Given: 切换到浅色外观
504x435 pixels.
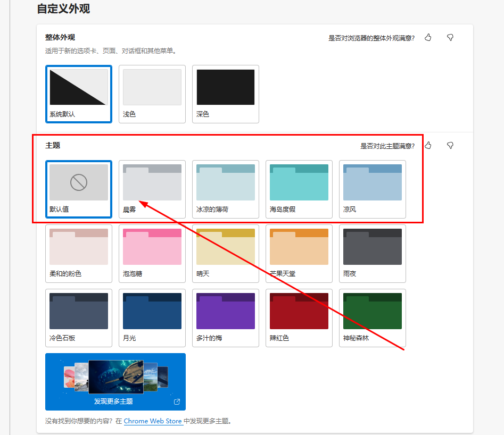Looking at the screenshot, I should click(152, 94).
